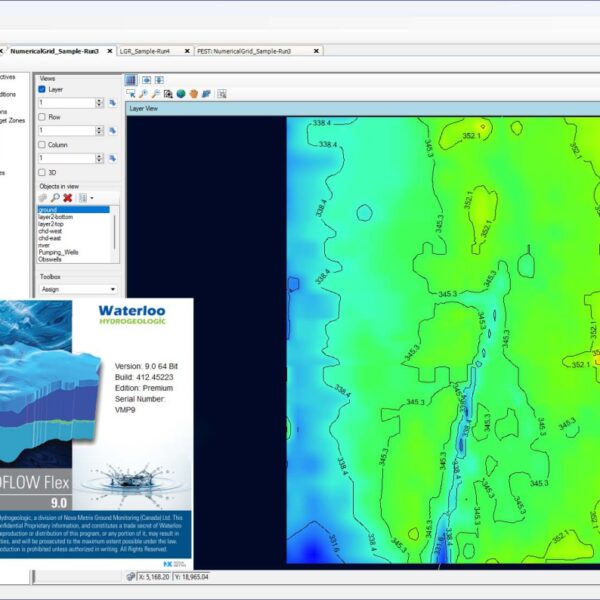Click the green globe full extent icon
600x600 pixels.
pos(181,94)
